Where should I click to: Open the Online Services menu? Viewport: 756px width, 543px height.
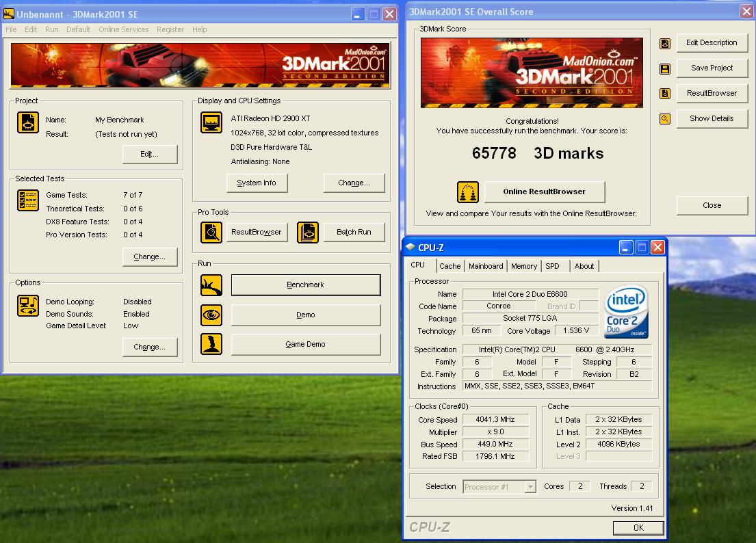[x=123, y=29]
